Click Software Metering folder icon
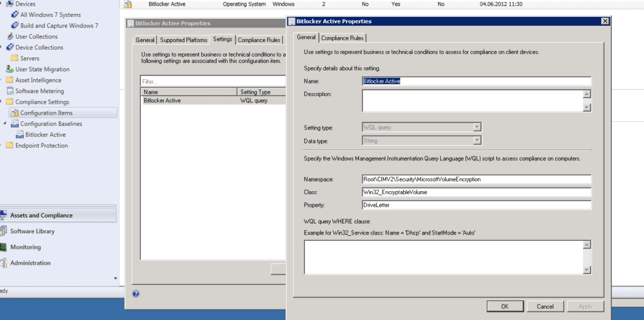The height and width of the screenshot is (320, 644). point(9,91)
